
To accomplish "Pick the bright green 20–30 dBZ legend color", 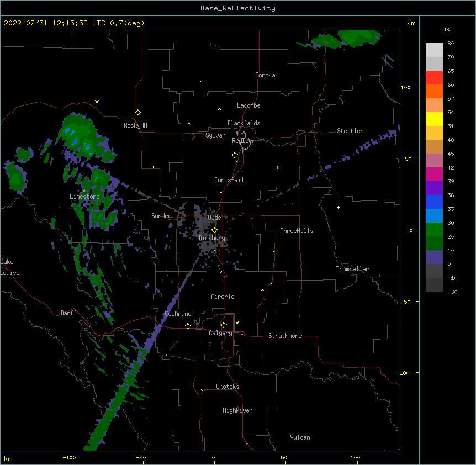I will point(434,230).
